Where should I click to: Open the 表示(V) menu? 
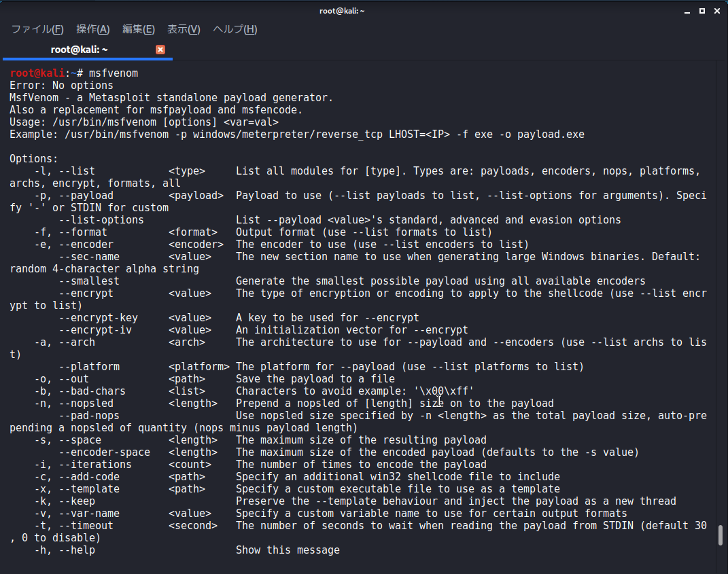click(184, 29)
